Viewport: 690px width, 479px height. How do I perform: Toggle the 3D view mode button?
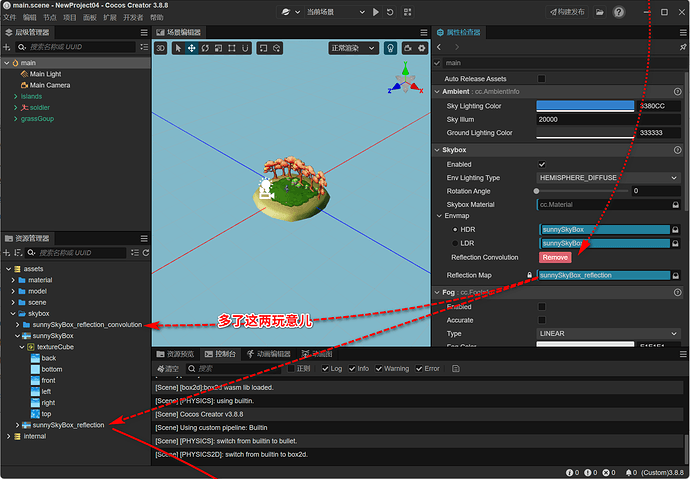(x=161, y=48)
